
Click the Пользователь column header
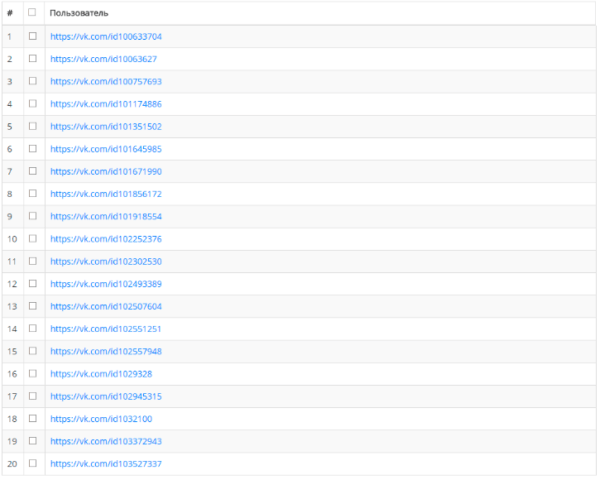tap(321, 13)
